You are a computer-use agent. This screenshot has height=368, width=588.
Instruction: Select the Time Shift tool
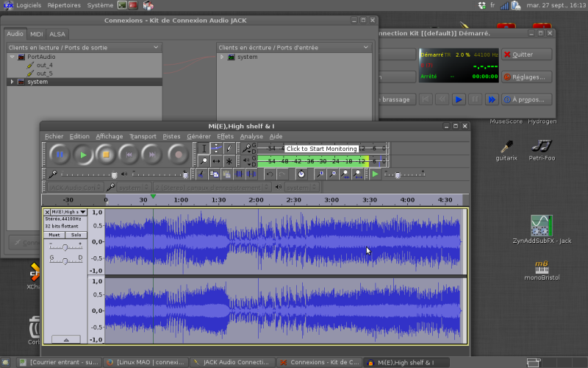tap(216, 160)
